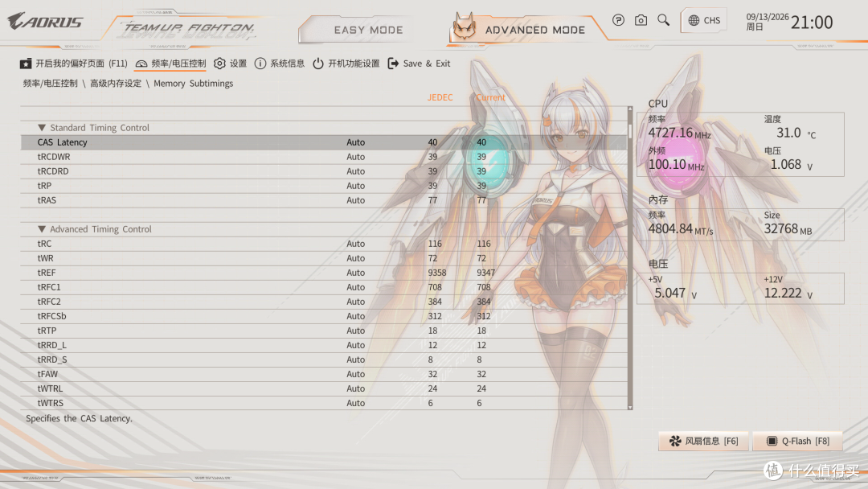Viewport: 868px width, 489px height.
Task: Click the gear settings icon
Action: tap(219, 64)
